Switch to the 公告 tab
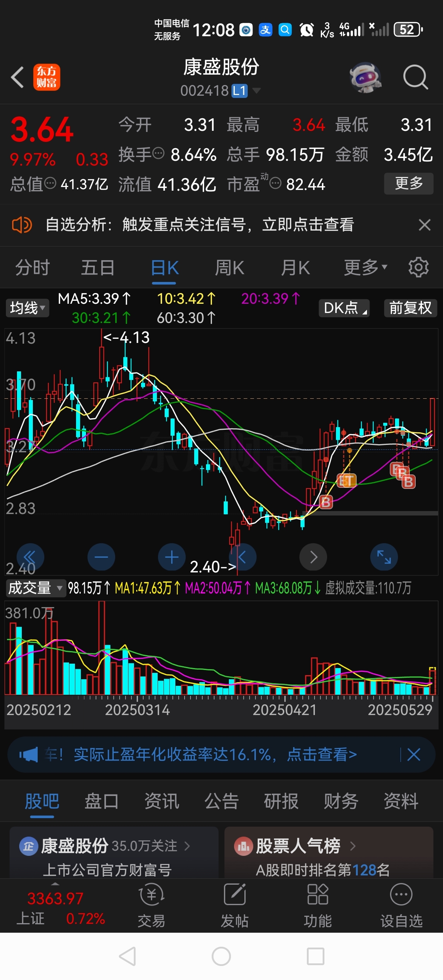This screenshot has height=980, width=443. (x=221, y=801)
